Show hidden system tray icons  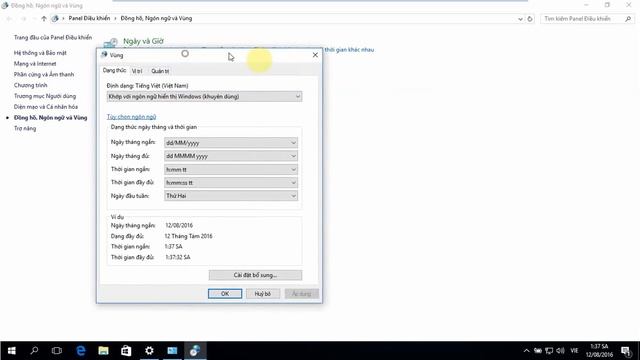coord(527,351)
